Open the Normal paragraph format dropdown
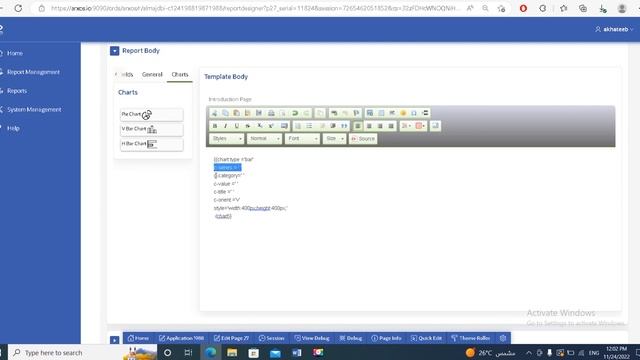This screenshot has height=360, width=640. [x=264, y=139]
